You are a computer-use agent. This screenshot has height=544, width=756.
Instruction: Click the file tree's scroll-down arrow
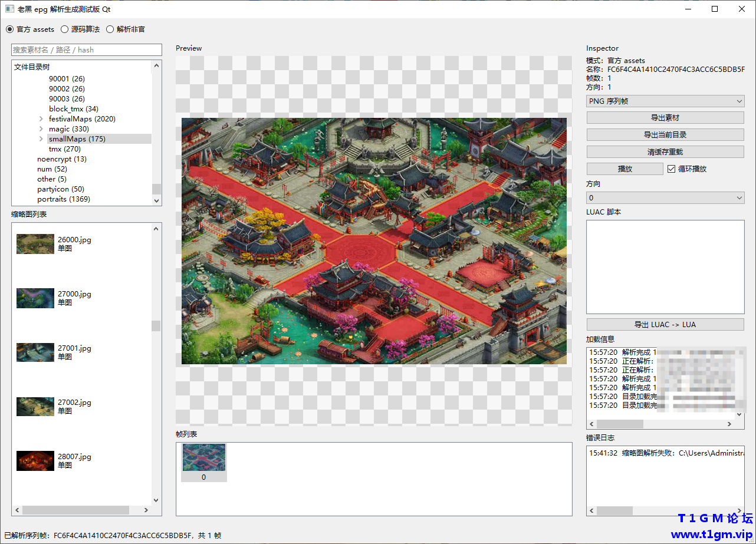point(156,200)
